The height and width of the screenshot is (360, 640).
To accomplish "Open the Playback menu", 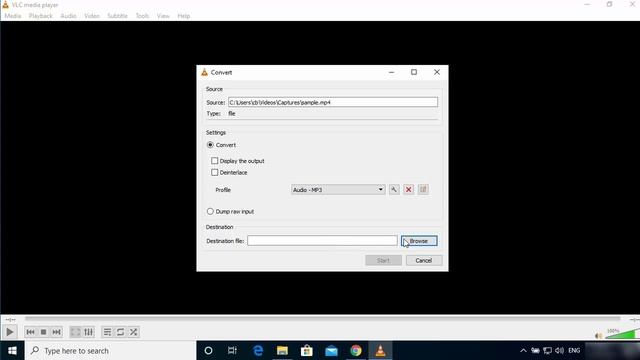I will click(x=40, y=16).
